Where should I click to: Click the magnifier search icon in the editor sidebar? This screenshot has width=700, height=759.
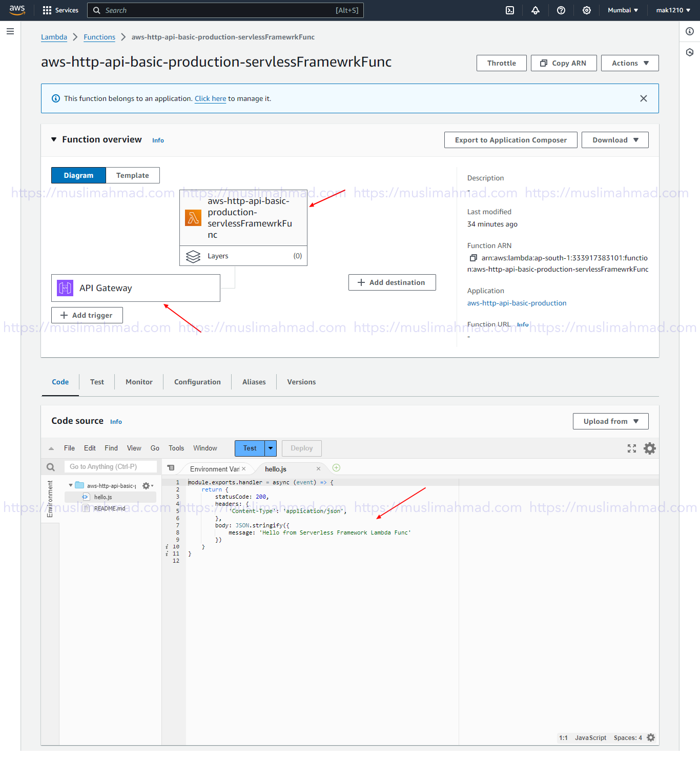51,467
